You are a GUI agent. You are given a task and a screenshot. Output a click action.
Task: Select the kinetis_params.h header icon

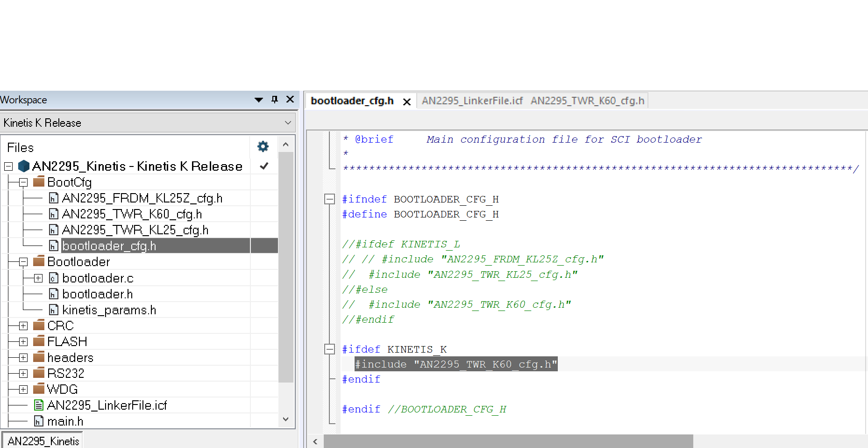pos(53,310)
